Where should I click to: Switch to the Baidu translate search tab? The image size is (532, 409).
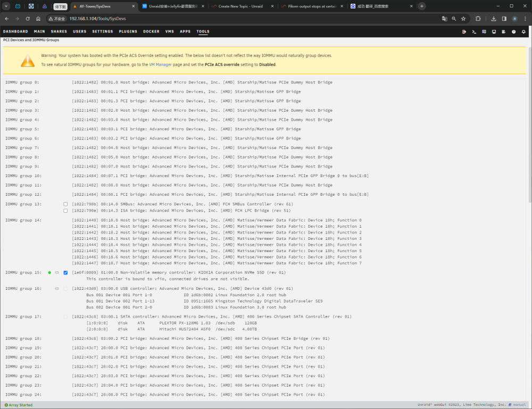coord(381,6)
